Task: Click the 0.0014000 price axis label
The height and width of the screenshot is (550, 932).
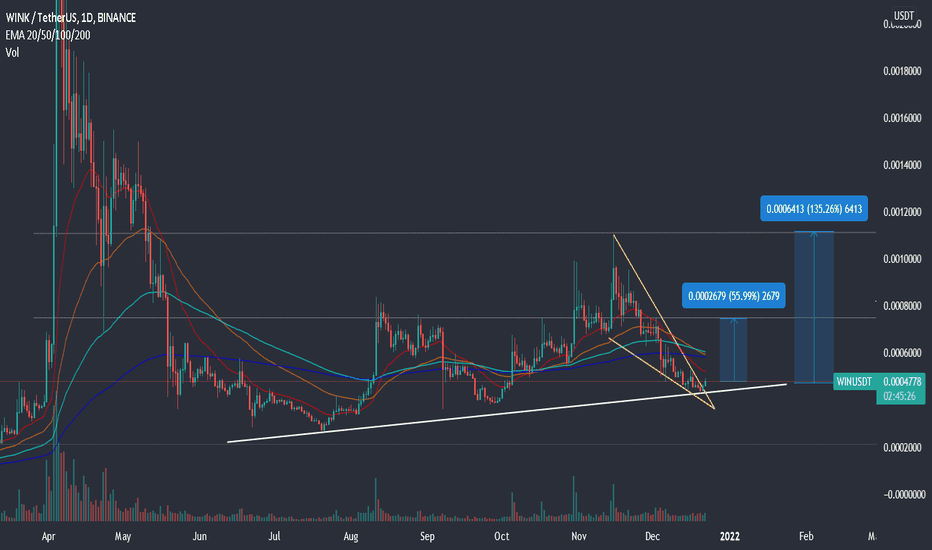Action: 902,165
